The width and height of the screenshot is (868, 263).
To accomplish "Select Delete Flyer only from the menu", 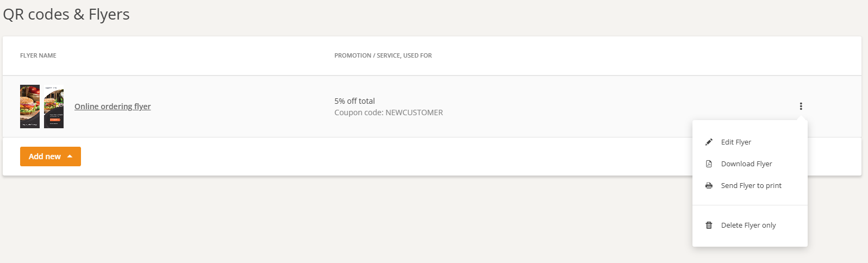I will pyautogui.click(x=748, y=225).
